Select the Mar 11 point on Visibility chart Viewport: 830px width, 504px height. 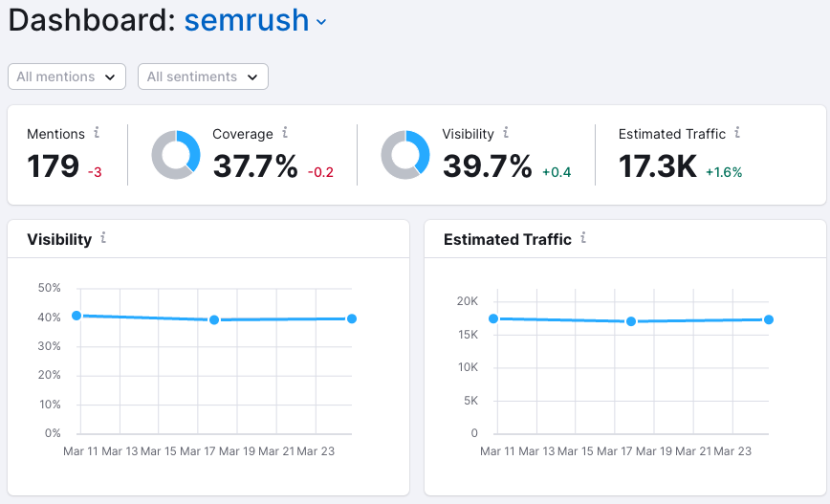[76, 316]
